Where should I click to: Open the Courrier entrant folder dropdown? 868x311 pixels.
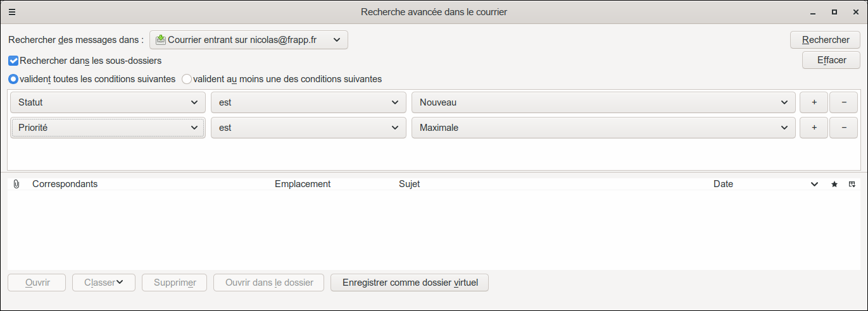tap(249, 40)
